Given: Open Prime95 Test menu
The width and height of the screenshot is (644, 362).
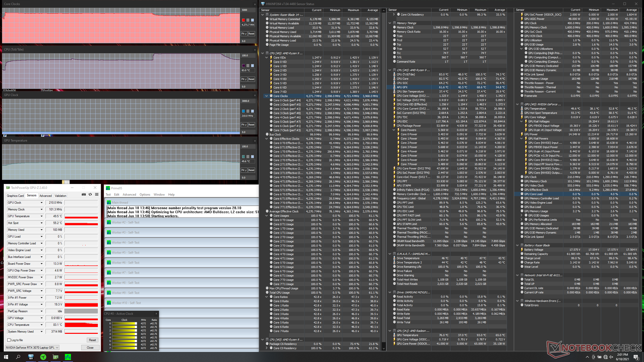Looking at the screenshot, I should (108, 194).
